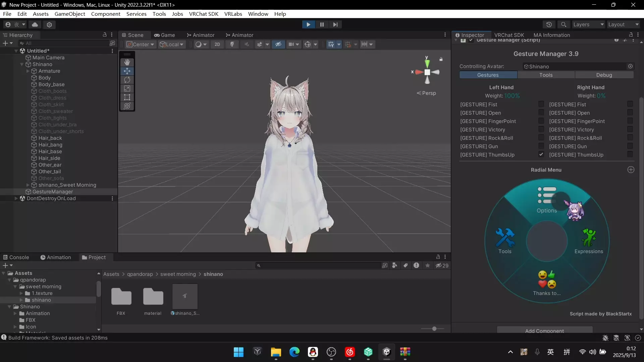Click the Play button

coord(308,24)
